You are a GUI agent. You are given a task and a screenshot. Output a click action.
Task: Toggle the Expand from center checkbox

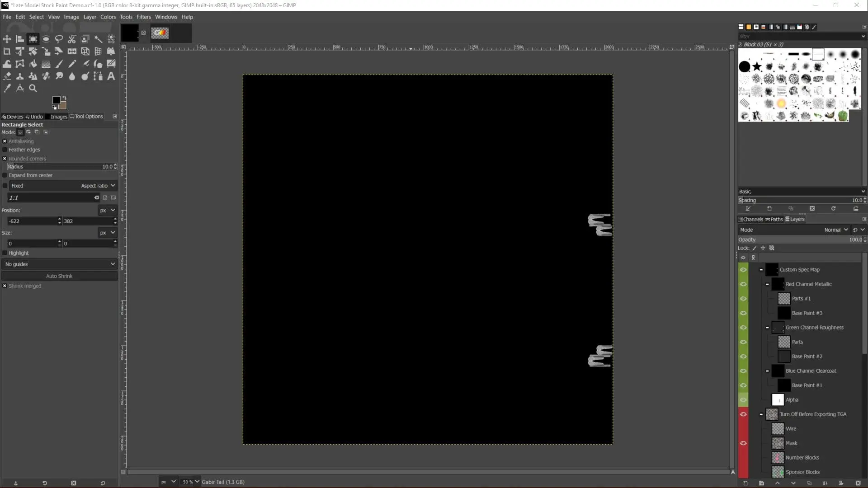[5, 175]
